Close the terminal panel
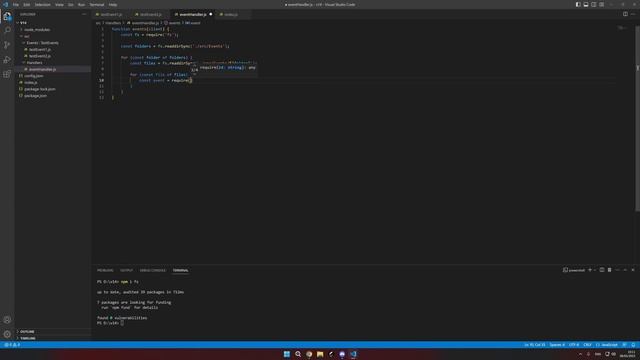Image resolution: width=640 pixels, height=360 pixels. click(x=633, y=270)
